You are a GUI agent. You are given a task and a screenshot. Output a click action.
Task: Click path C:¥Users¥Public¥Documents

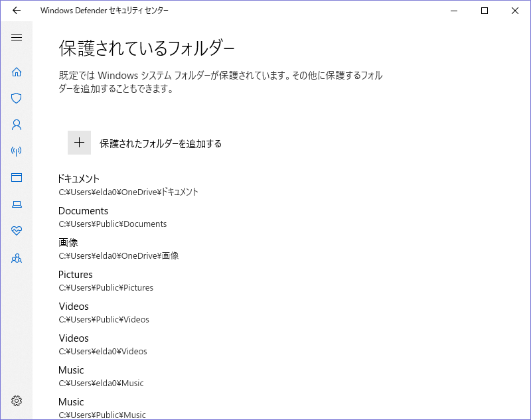[x=113, y=224]
